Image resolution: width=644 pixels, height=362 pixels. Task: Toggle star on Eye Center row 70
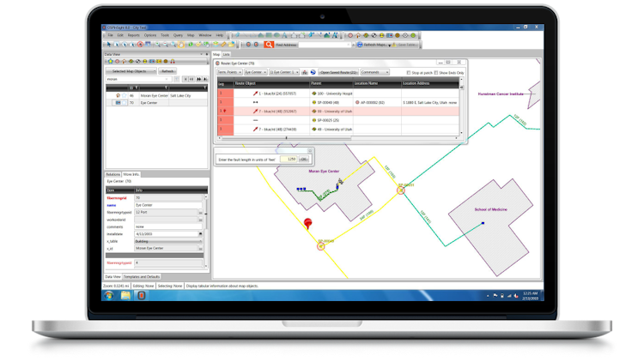124,103
